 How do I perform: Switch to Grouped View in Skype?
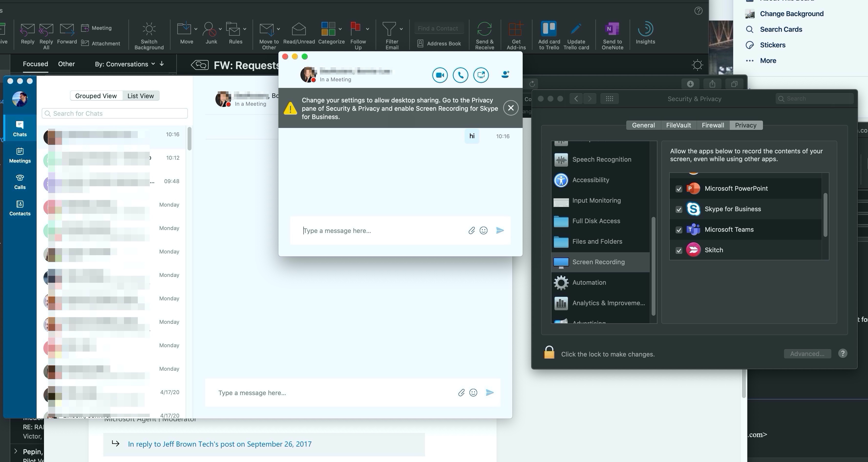(96, 96)
